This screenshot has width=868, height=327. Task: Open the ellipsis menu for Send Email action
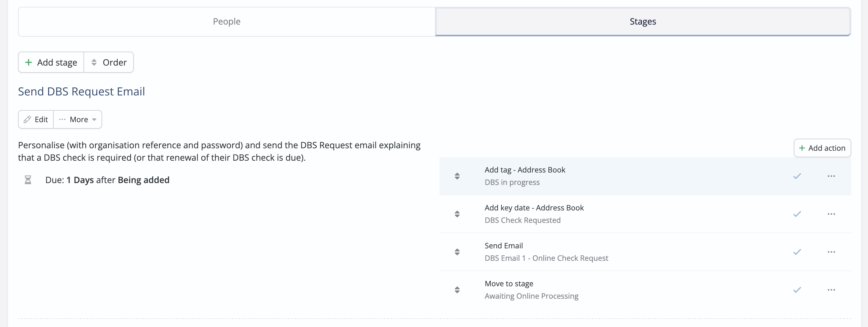831,251
